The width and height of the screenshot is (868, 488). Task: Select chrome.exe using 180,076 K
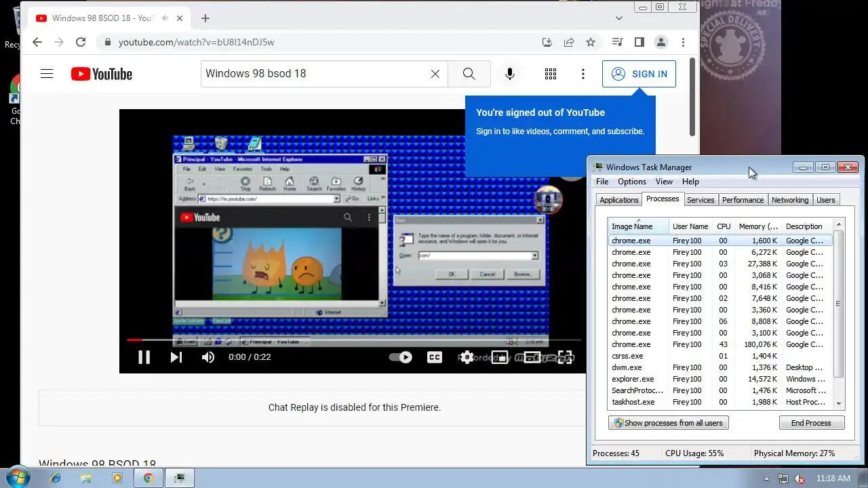coord(720,344)
